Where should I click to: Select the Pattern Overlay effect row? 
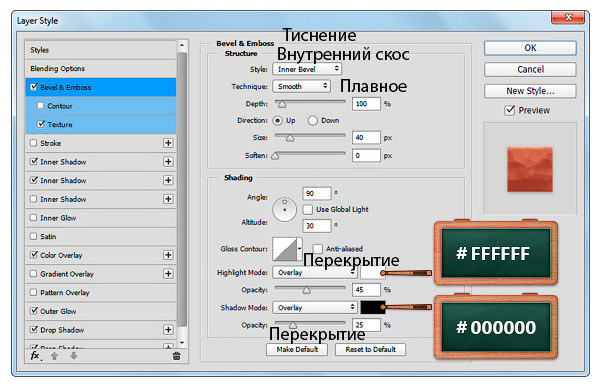click(x=101, y=292)
